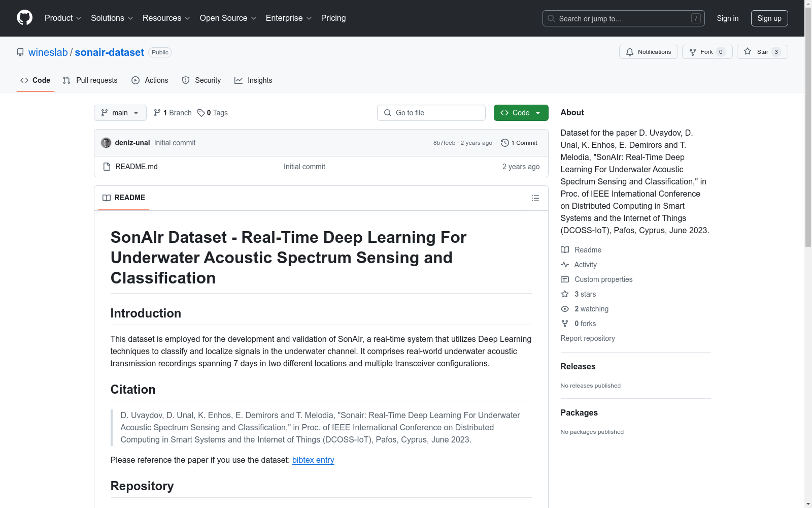Open the README.md file

click(137, 167)
